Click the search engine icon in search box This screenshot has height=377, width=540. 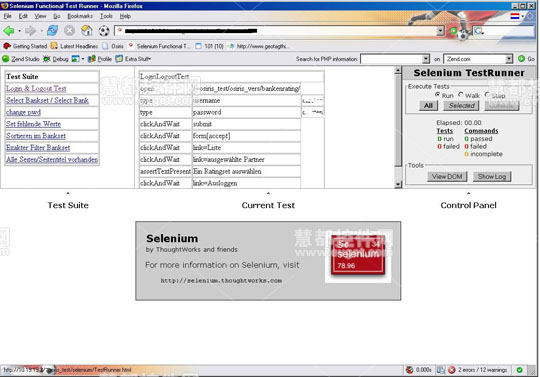click(479, 31)
